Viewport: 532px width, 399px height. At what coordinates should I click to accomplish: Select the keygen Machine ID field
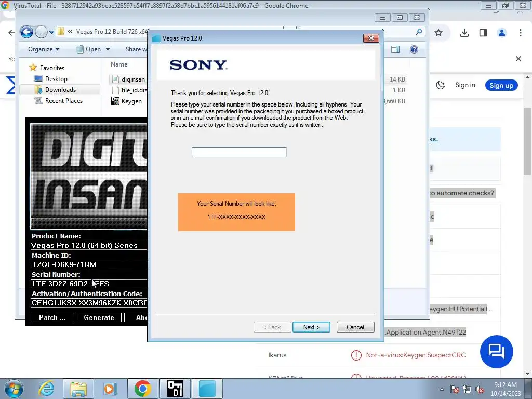[89, 264]
